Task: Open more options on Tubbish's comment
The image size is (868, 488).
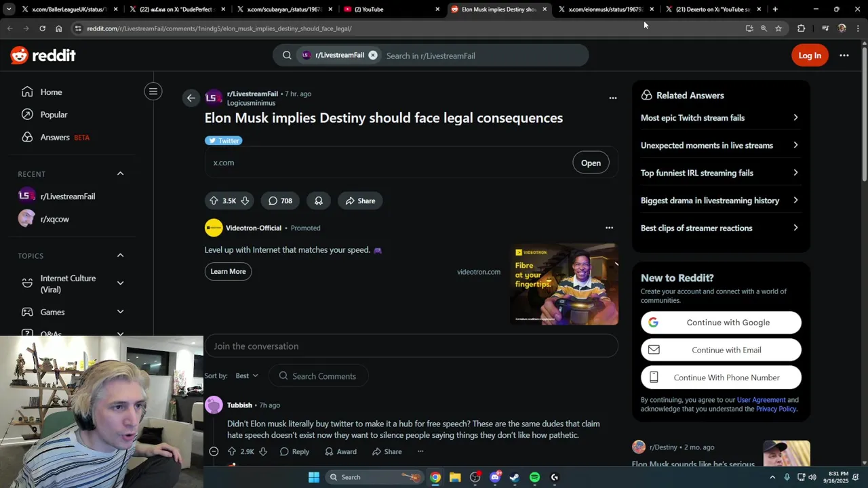Action: 420,451
